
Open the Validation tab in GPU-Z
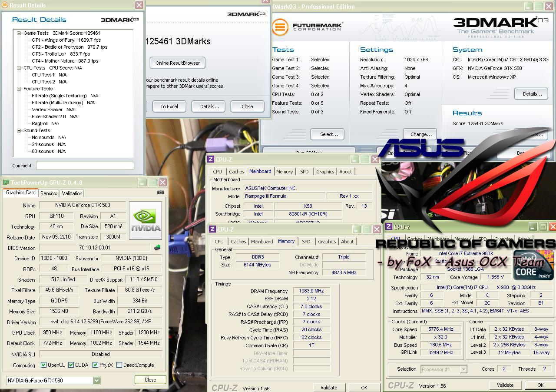coord(72,193)
